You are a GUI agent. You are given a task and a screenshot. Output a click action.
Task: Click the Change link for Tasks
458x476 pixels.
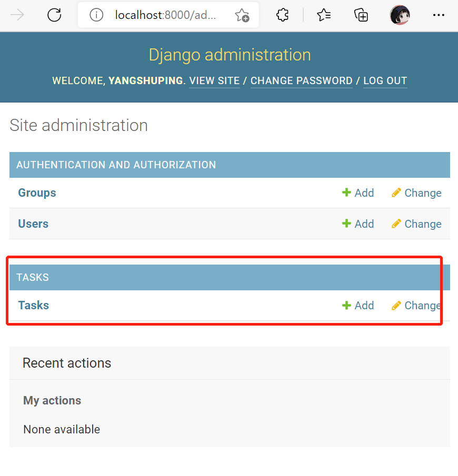click(416, 306)
